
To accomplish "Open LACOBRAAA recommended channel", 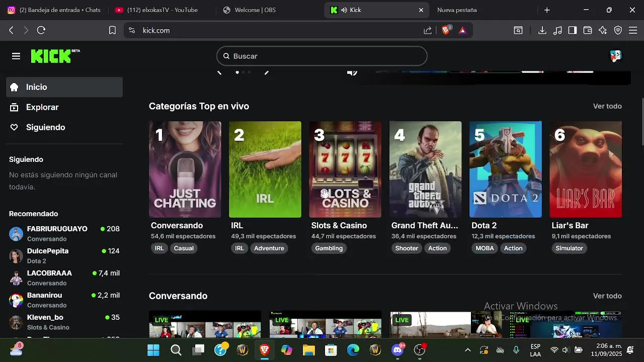I will [x=64, y=278].
